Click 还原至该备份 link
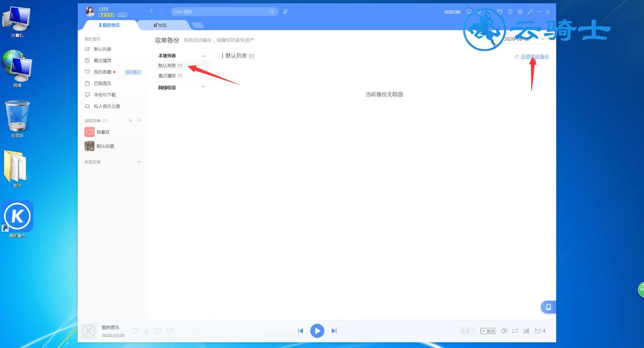 click(x=535, y=57)
